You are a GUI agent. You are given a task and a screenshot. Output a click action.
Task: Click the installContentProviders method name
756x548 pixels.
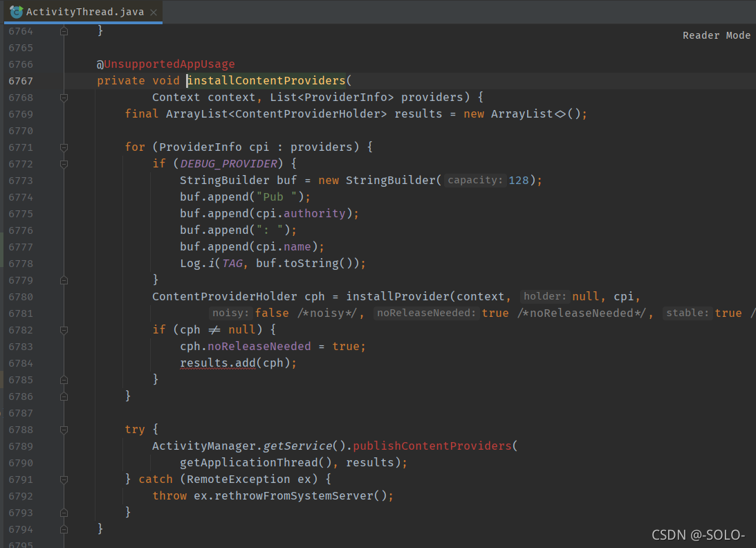[x=266, y=80]
